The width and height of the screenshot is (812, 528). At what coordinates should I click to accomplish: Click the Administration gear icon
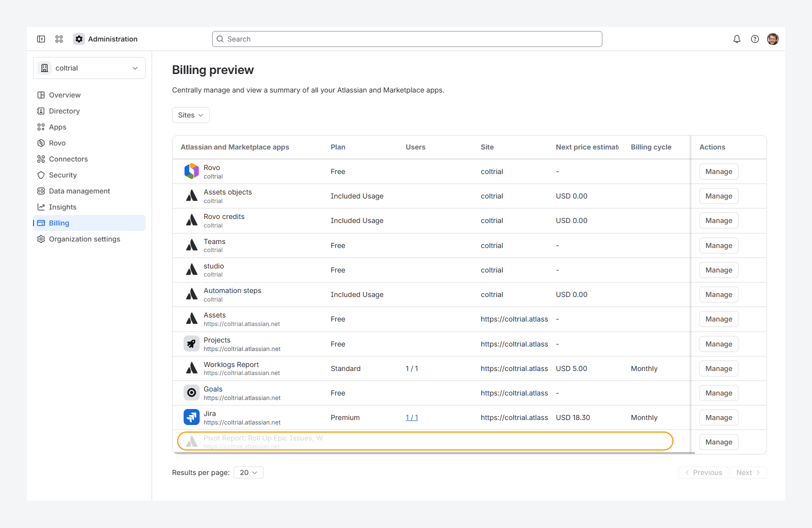[x=79, y=39]
